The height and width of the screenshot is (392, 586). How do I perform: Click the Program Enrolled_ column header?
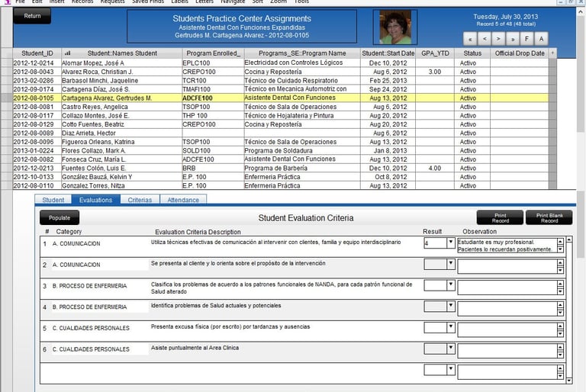click(213, 53)
